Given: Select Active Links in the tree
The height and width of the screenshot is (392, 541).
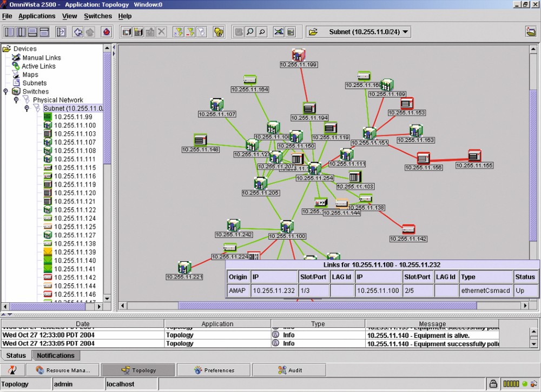Looking at the screenshot, I should pos(38,66).
